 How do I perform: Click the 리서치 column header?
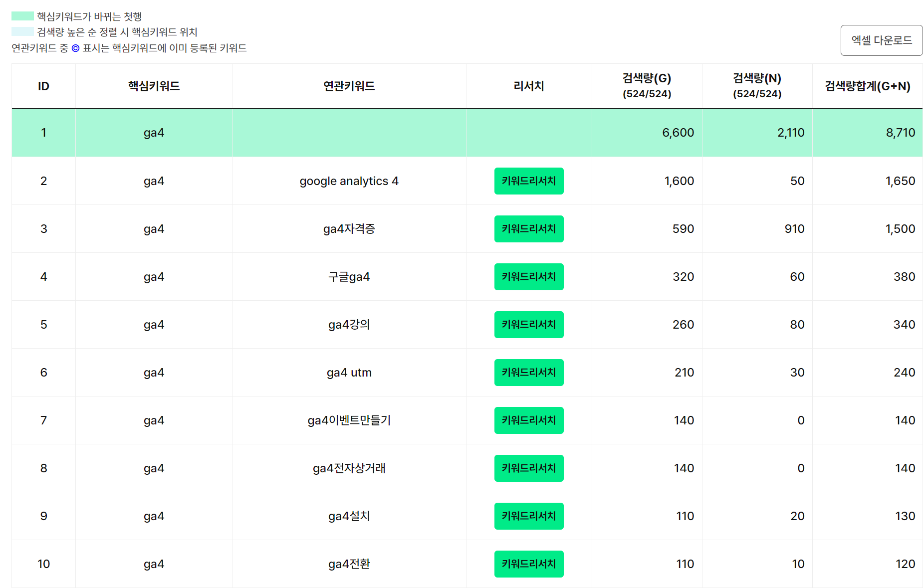(x=529, y=86)
